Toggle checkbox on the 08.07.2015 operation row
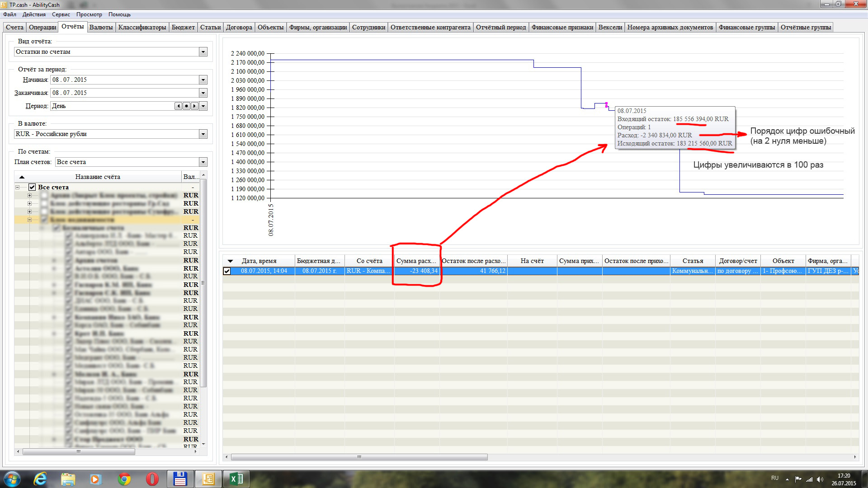 pos(227,271)
